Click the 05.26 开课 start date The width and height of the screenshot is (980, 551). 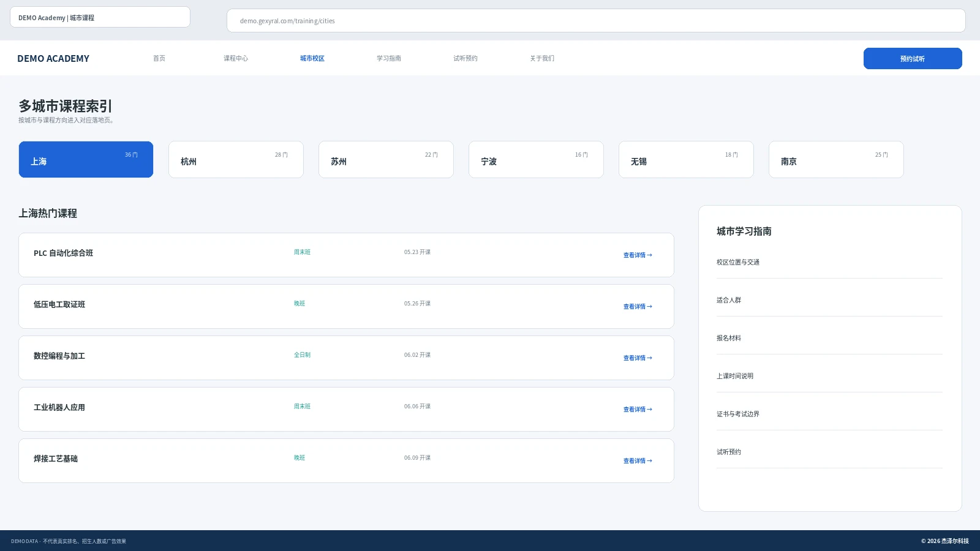pyautogui.click(x=417, y=304)
